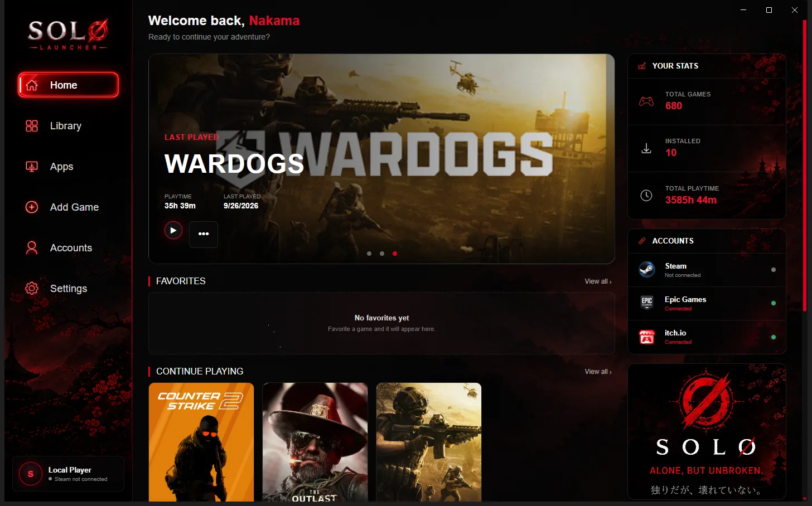Show the second banner slide dot
This screenshot has height=506, width=812.
pyautogui.click(x=382, y=254)
